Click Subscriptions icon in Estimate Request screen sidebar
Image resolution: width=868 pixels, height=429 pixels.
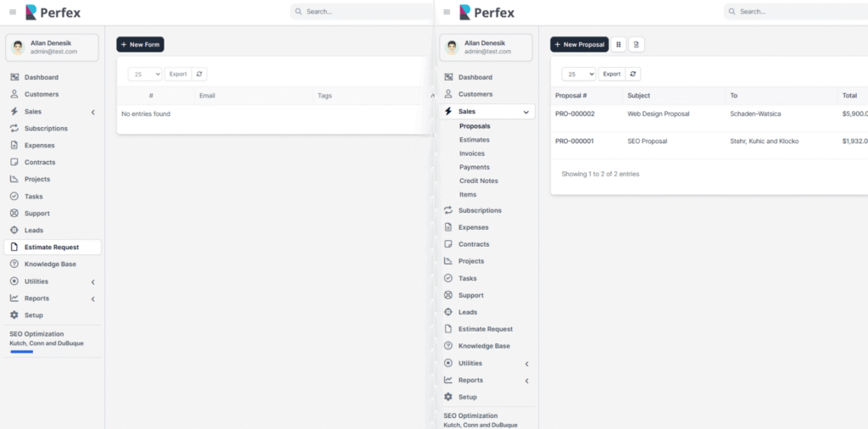14,128
